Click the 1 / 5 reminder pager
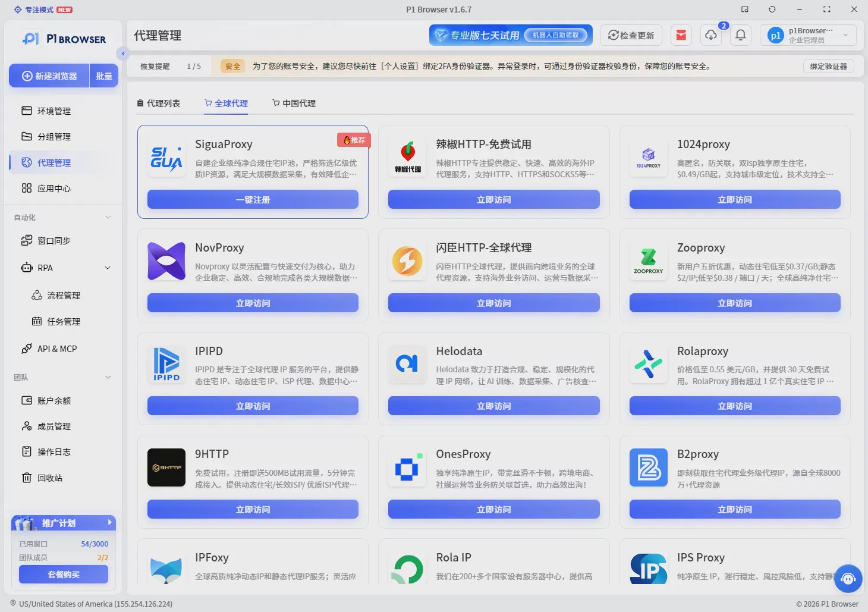This screenshot has width=868, height=612. [194, 66]
